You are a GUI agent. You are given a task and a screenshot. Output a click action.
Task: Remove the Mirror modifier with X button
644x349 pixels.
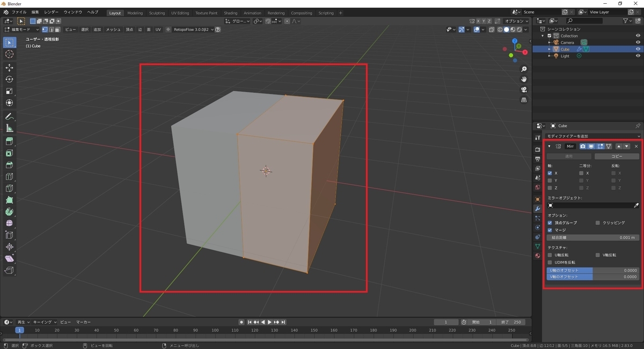636,146
